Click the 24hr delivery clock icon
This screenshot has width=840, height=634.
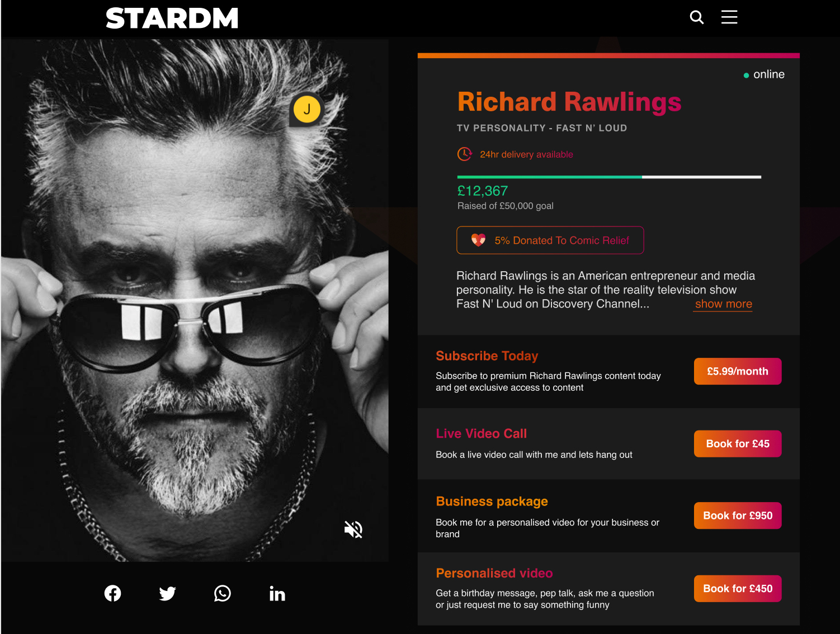tap(464, 154)
